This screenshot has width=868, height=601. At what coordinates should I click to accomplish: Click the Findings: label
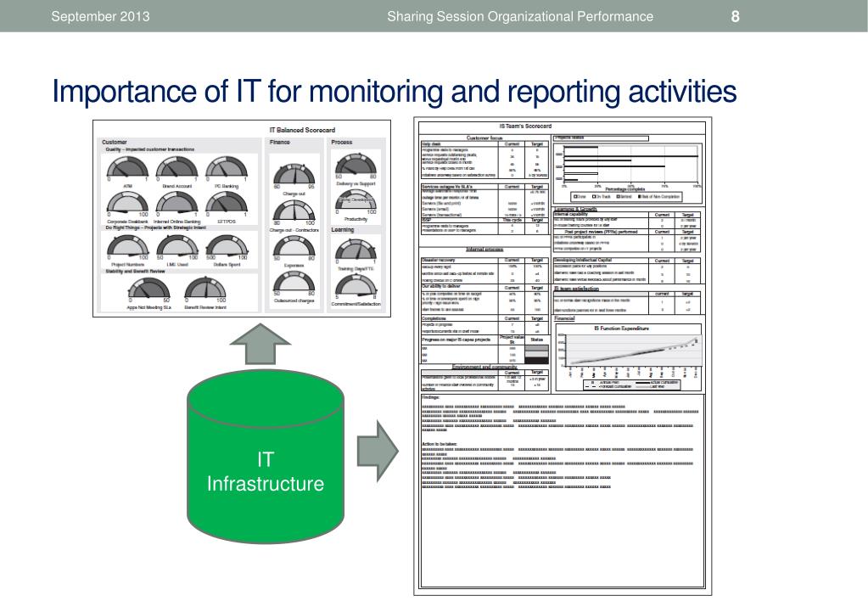pyautogui.click(x=430, y=397)
